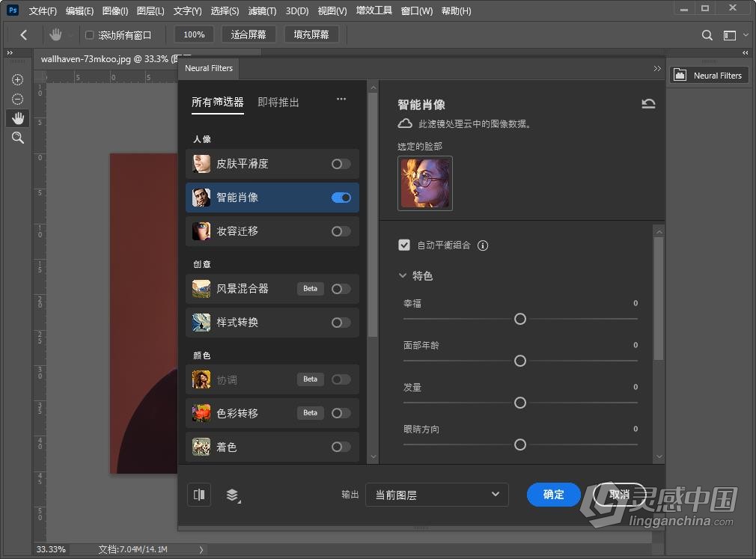Open the 输出 output destination dropdown
Image resolution: width=756 pixels, height=559 pixels.
tap(437, 495)
